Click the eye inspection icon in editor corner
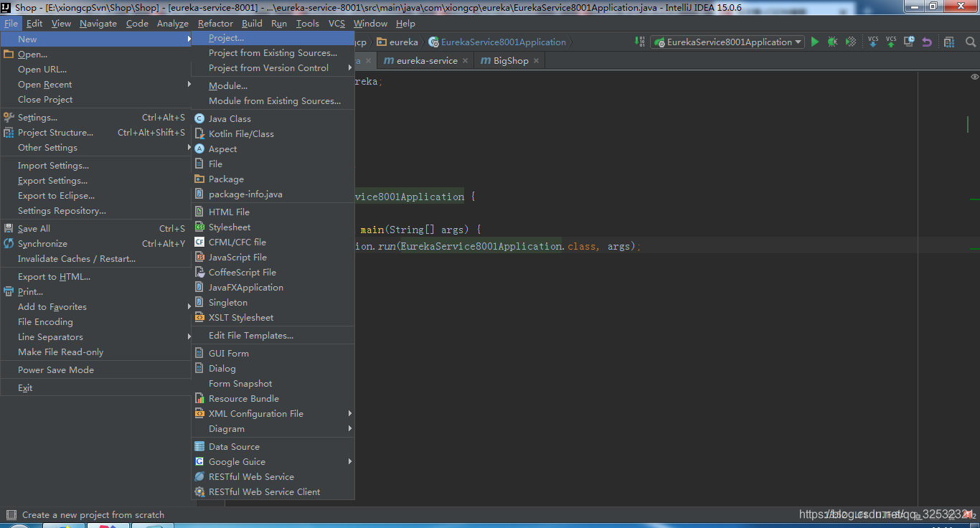The width and height of the screenshot is (980, 528). (x=974, y=77)
